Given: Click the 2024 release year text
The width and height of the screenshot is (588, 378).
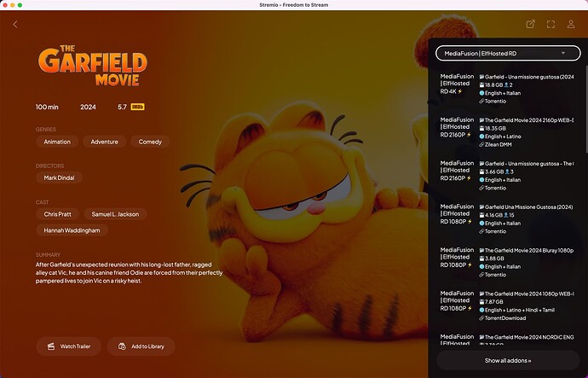Looking at the screenshot, I should (x=88, y=107).
